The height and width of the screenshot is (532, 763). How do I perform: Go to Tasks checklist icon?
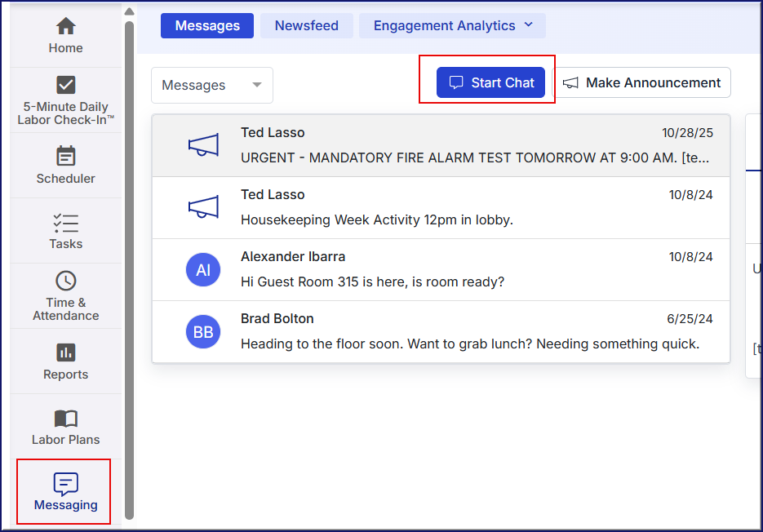[x=65, y=223]
